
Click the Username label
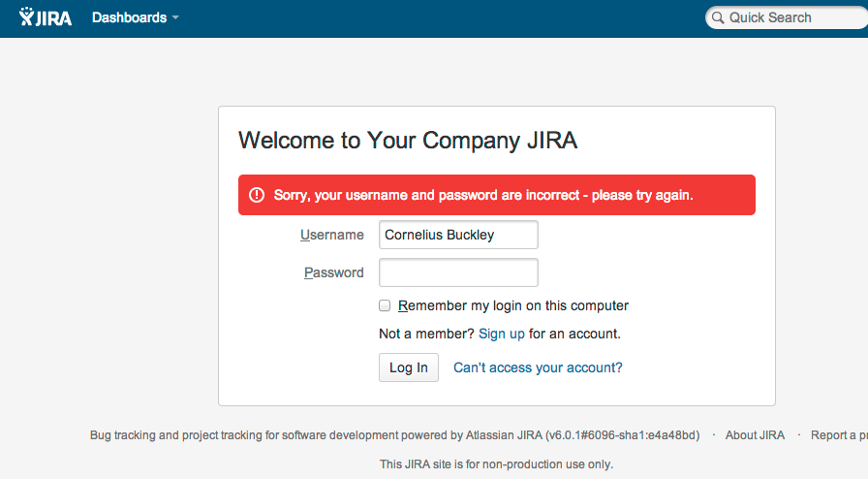tap(332, 235)
